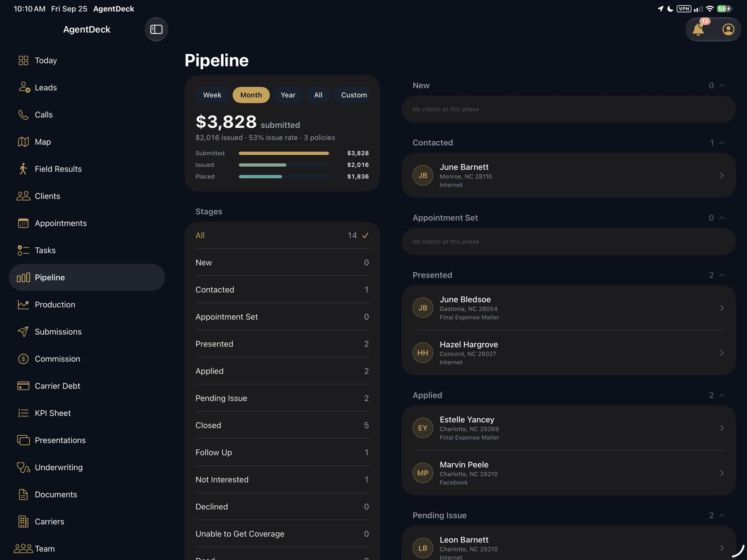Open Production chart icon in sidebar
747x560 pixels.
[23, 305]
